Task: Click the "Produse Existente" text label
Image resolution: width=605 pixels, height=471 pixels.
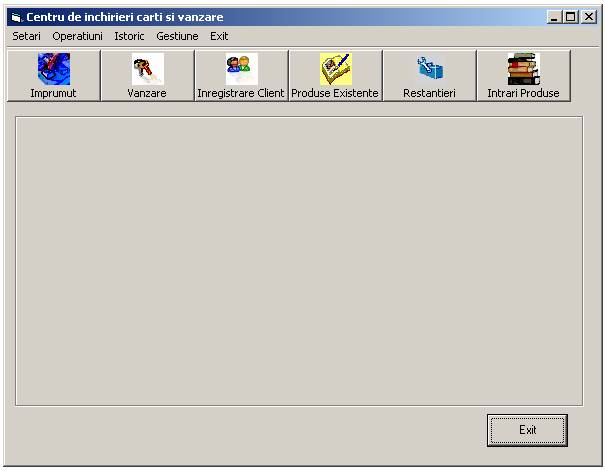Action: [335, 93]
